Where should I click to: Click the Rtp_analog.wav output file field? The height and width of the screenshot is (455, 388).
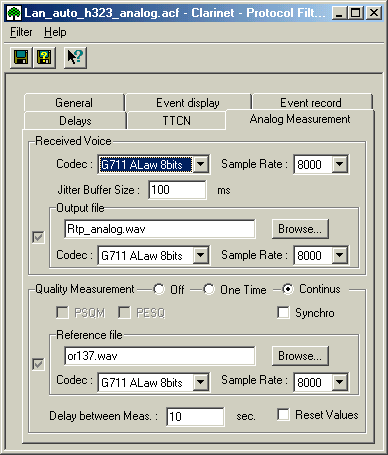click(x=160, y=229)
